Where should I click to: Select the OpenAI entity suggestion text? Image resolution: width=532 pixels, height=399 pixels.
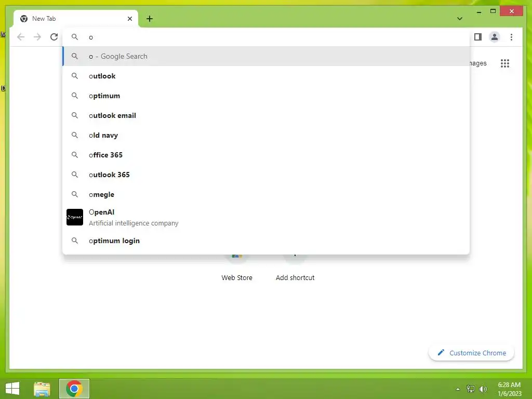pos(134,218)
